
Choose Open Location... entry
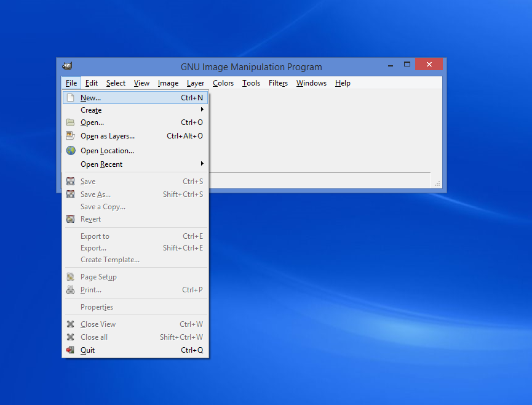pos(135,150)
